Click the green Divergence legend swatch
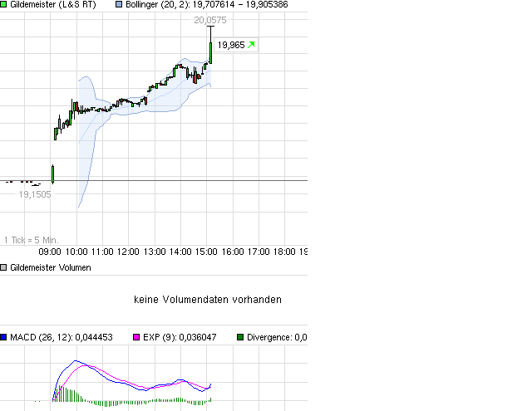The height and width of the screenshot is (411, 532). (240, 337)
